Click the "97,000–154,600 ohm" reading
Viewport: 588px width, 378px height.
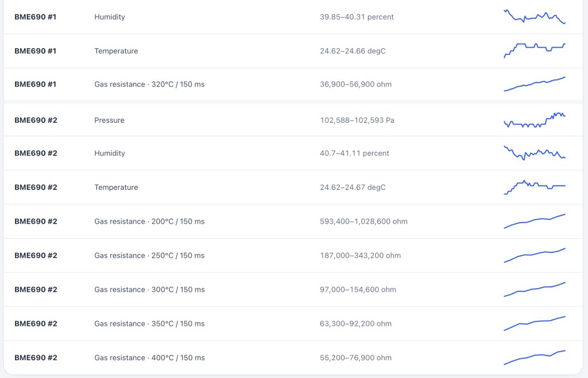point(358,290)
